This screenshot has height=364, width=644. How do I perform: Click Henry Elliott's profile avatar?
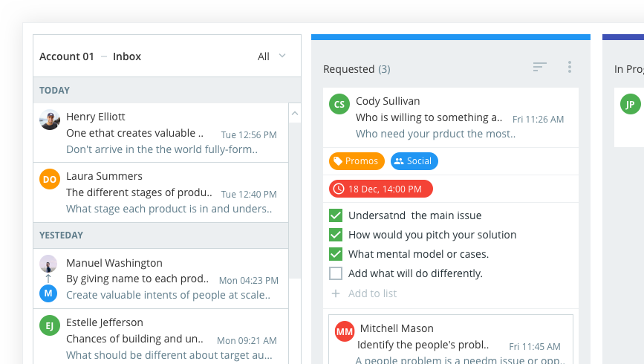click(x=50, y=120)
